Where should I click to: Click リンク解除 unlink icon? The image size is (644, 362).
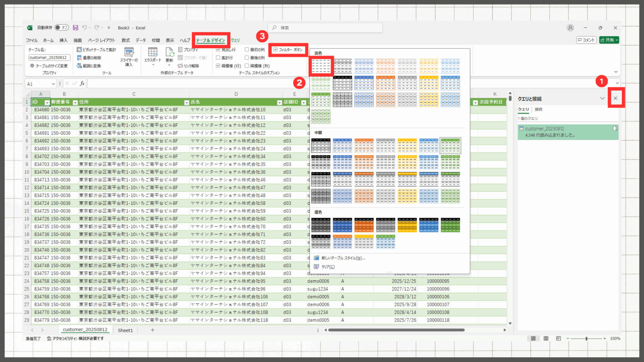pyautogui.click(x=188, y=66)
